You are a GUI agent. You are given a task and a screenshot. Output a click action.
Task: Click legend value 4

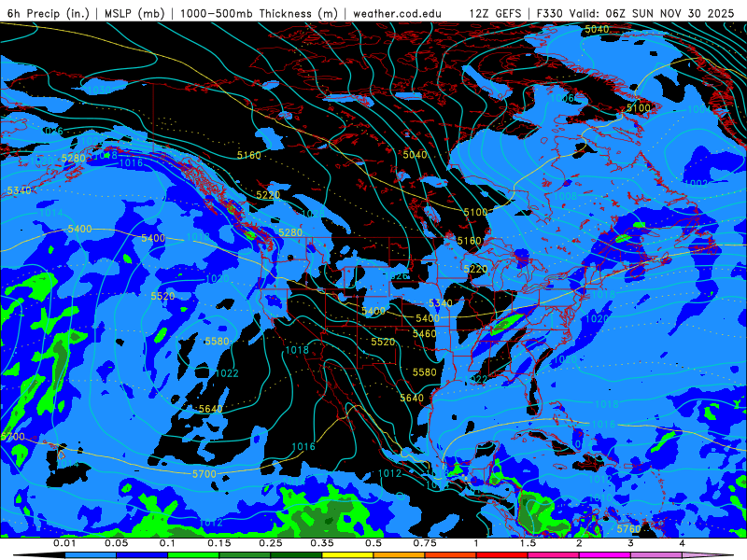click(x=682, y=543)
